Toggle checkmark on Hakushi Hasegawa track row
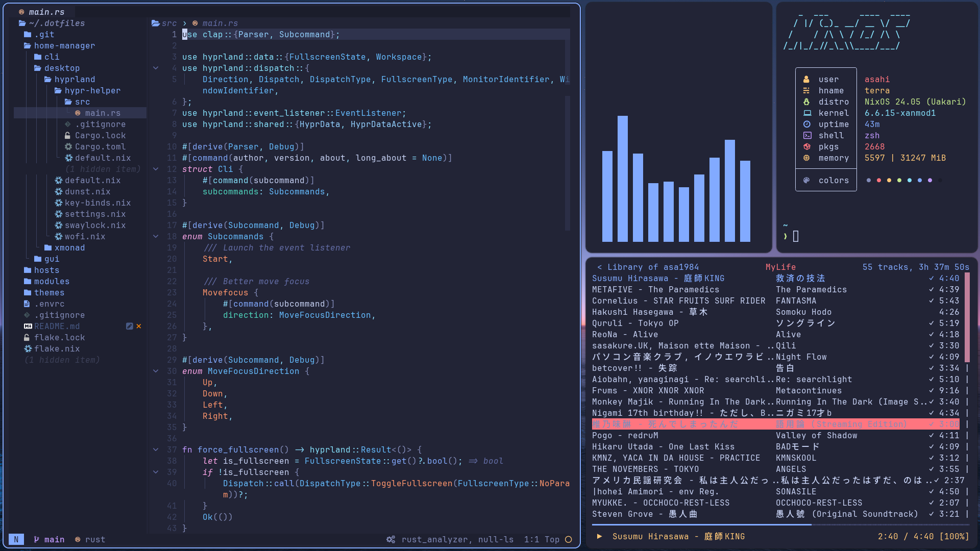 click(932, 312)
